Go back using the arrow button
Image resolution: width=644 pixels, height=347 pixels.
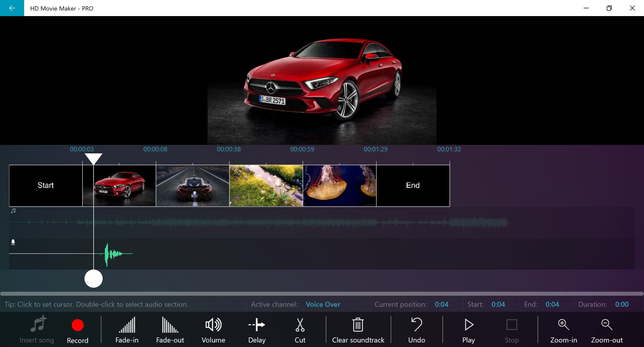[x=12, y=8]
